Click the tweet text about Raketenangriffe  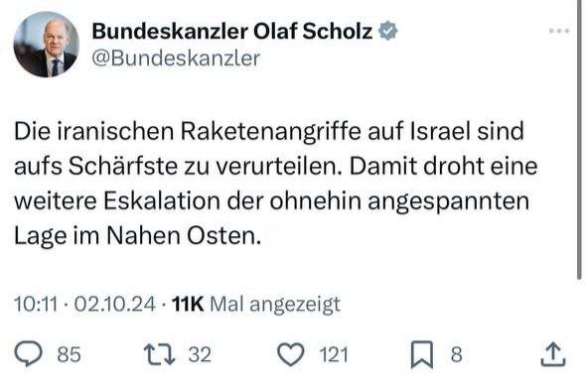coord(276,184)
